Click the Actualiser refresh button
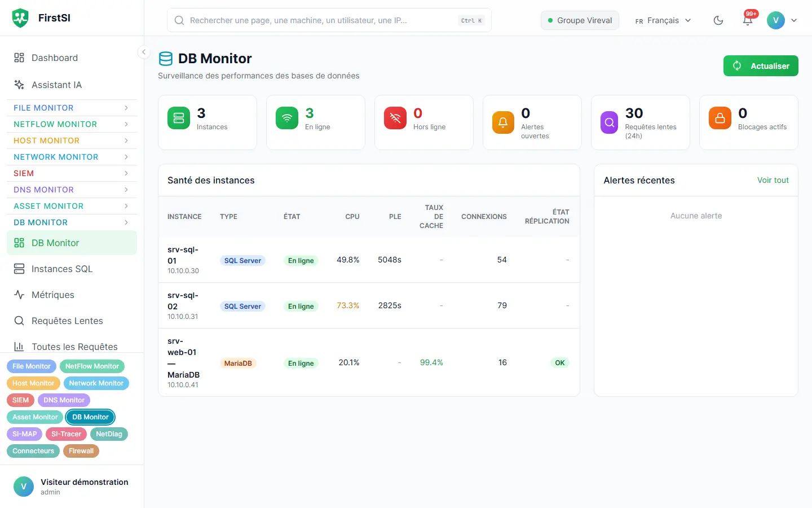The height and width of the screenshot is (508, 812). point(761,65)
